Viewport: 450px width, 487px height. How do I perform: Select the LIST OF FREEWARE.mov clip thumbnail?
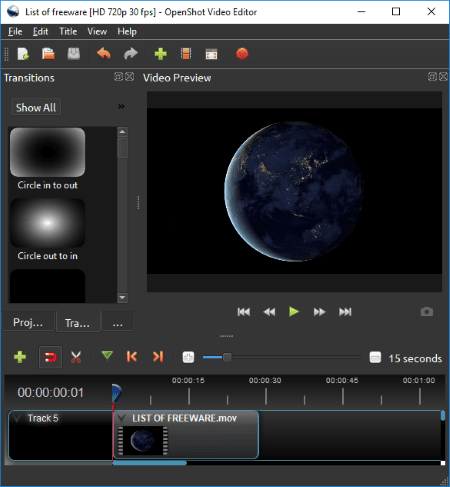tap(143, 441)
